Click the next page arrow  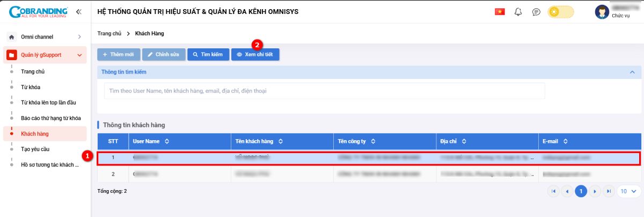click(594, 191)
